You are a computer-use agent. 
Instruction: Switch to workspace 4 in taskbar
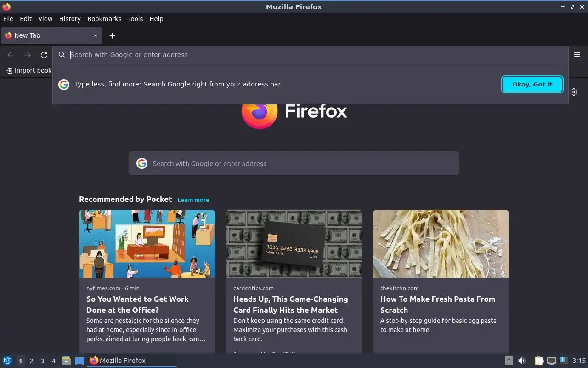coord(53,361)
